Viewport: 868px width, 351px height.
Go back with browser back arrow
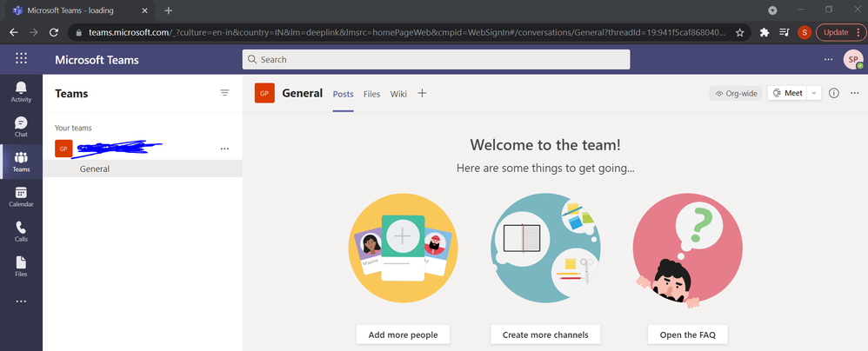14,32
